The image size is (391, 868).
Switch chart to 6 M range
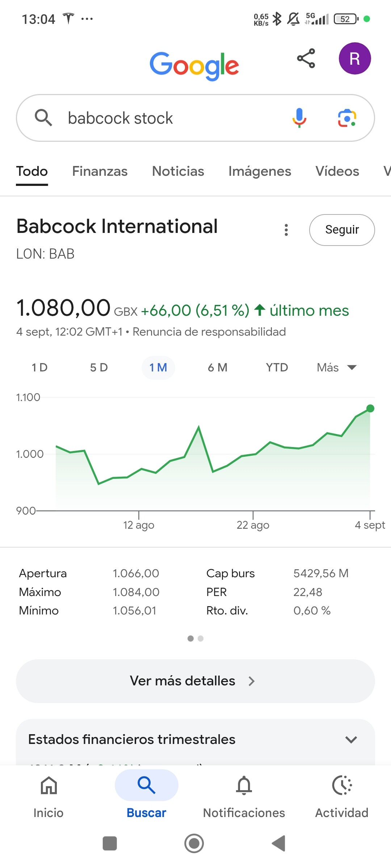[217, 368]
